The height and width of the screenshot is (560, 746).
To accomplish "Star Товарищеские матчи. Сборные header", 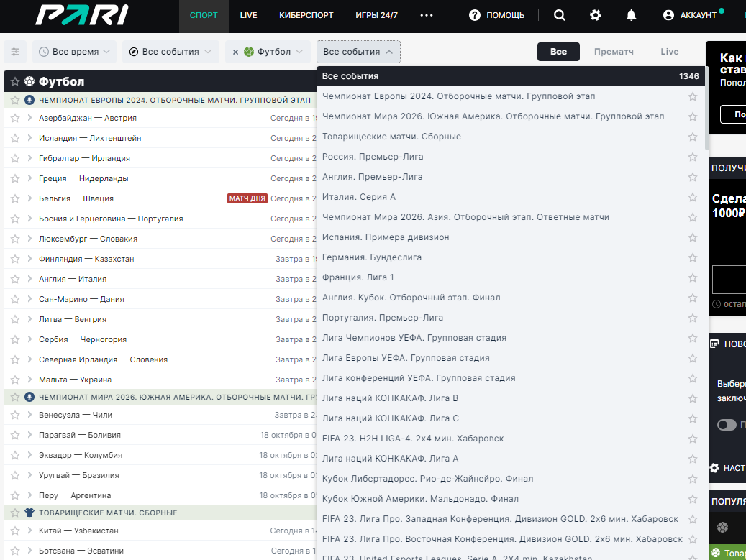I will click(x=15, y=513).
